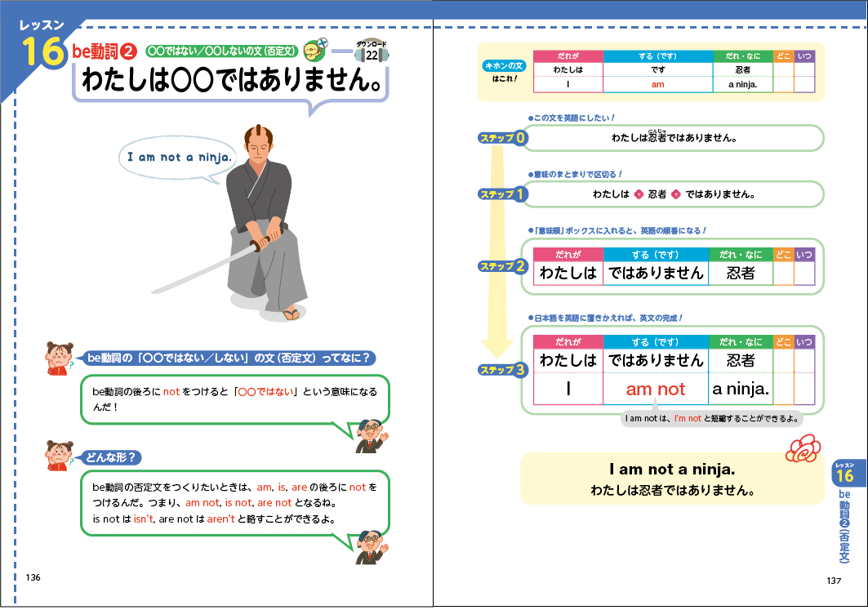Click the 'だれが' header in the Step 2 table
The image size is (868, 610).
click(x=568, y=255)
